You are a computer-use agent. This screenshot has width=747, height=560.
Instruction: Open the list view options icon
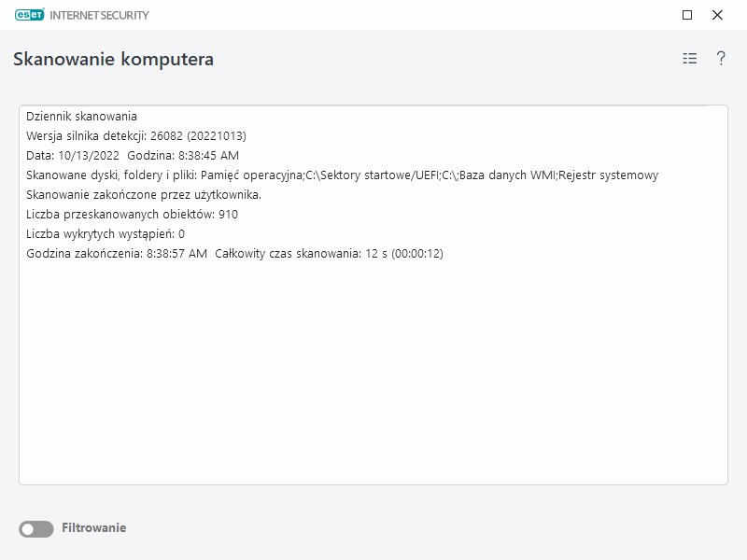tap(690, 59)
